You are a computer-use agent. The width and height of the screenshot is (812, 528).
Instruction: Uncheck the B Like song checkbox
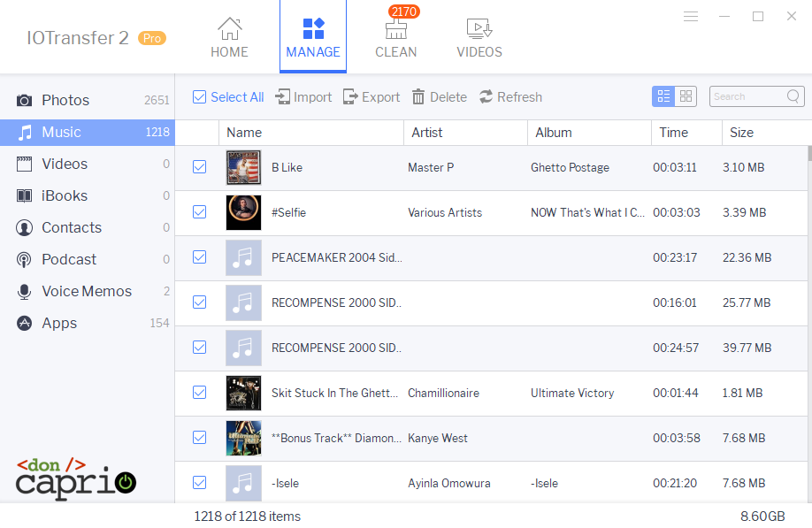(199, 167)
